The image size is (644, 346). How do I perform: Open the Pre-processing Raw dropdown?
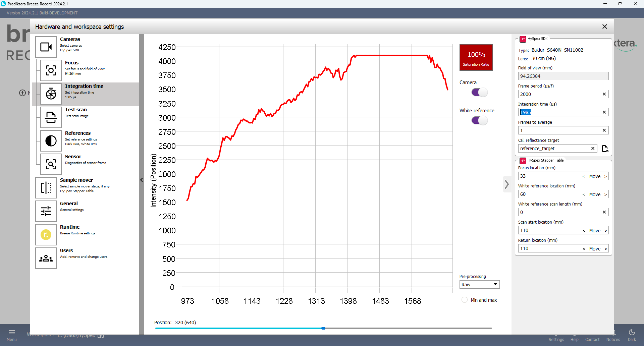[x=479, y=285]
